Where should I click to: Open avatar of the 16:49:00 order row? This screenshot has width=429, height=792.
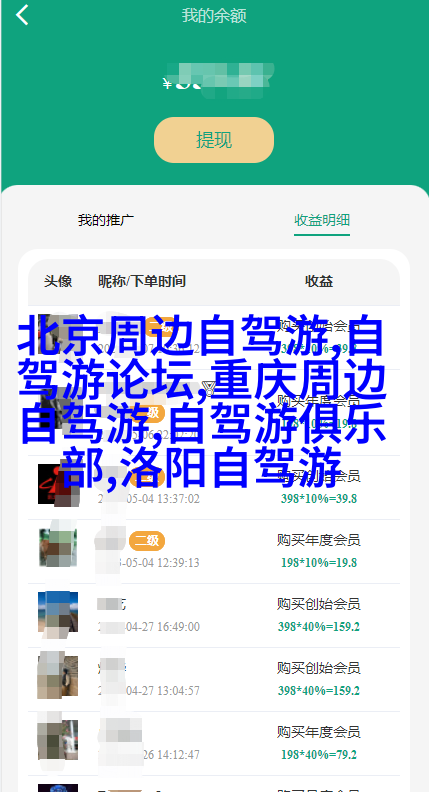(x=58, y=611)
